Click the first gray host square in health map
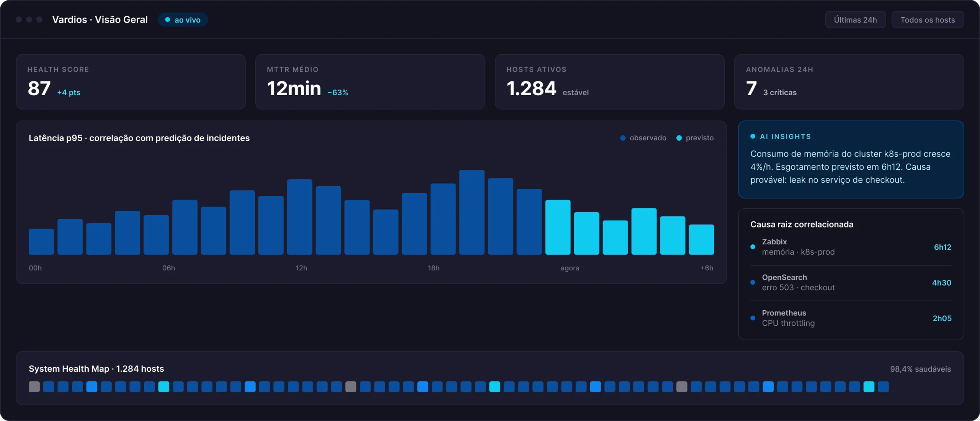This screenshot has height=421, width=980. coord(34,387)
